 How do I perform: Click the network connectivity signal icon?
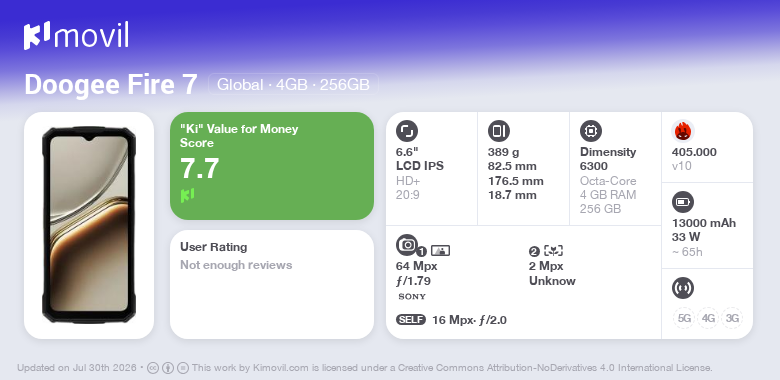[683, 288]
